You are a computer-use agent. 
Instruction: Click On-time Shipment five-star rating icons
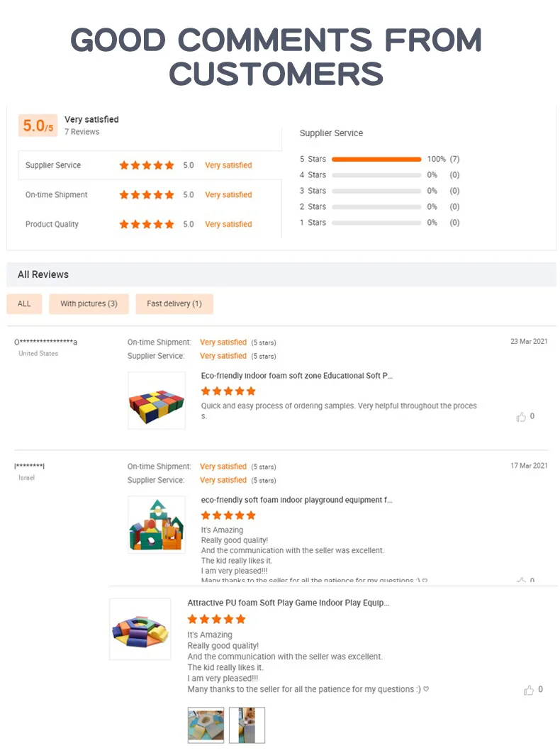tap(147, 195)
